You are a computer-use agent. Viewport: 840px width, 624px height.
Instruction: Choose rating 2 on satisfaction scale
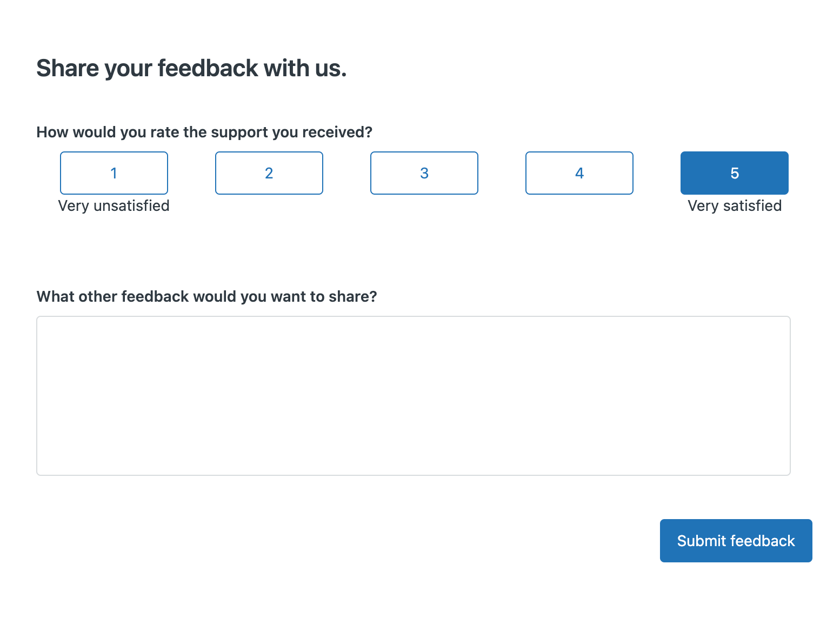[x=269, y=173]
